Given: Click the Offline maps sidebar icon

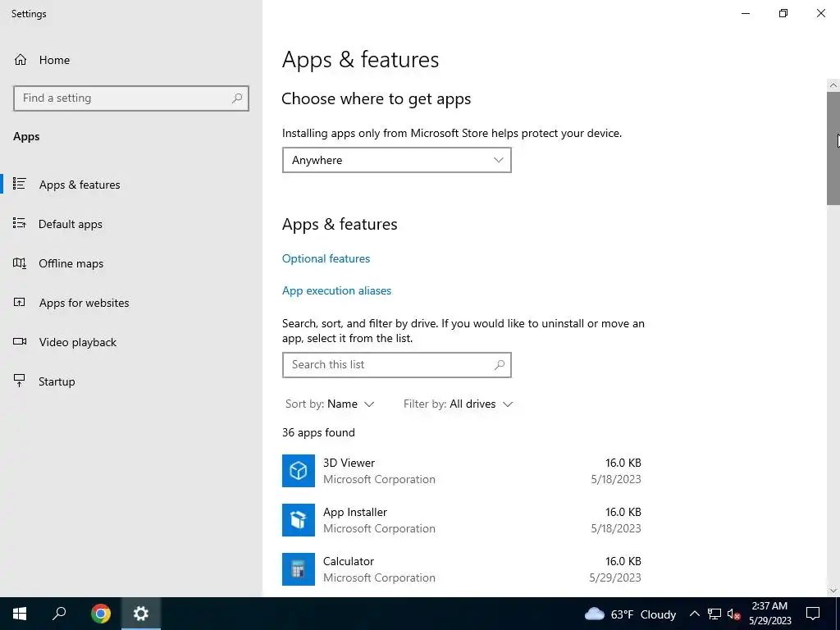Looking at the screenshot, I should (20, 263).
